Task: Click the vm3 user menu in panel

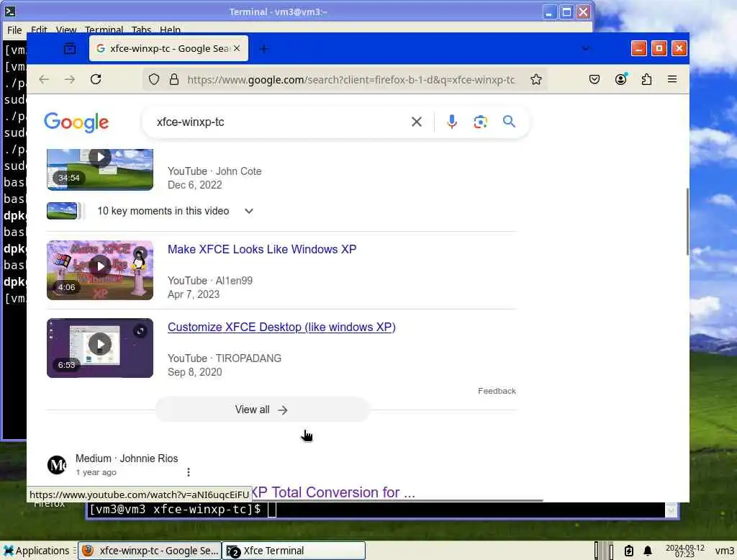Action: point(724,551)
